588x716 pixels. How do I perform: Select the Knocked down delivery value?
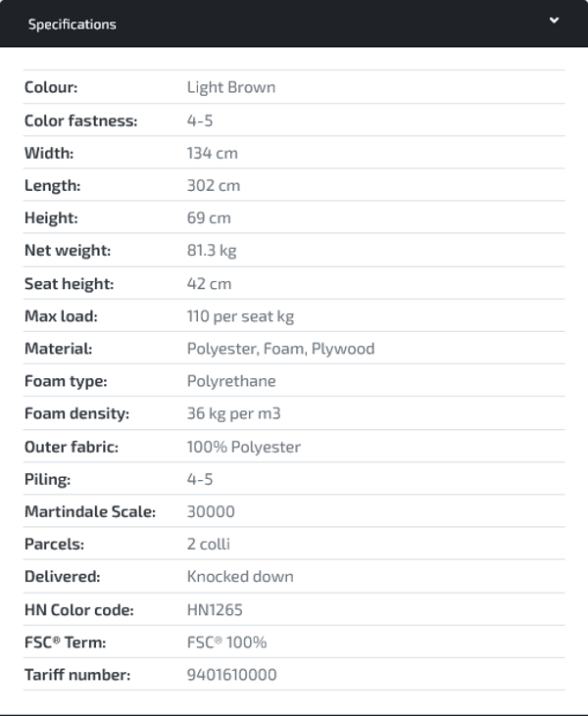point(240,577)
